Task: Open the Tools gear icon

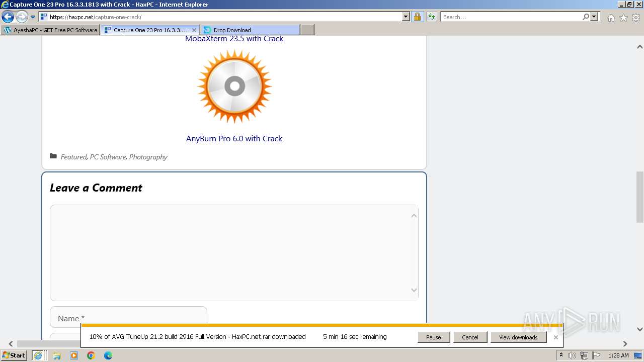Action: pos(636,18)
